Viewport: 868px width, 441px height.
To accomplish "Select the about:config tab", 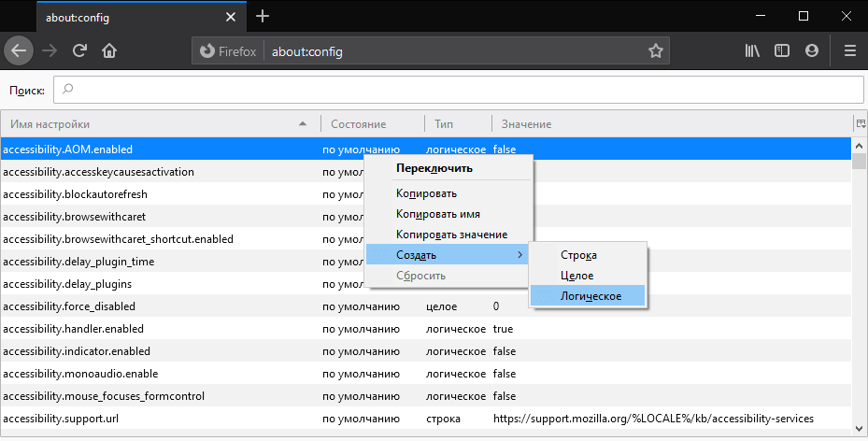I will click(142, 17).
